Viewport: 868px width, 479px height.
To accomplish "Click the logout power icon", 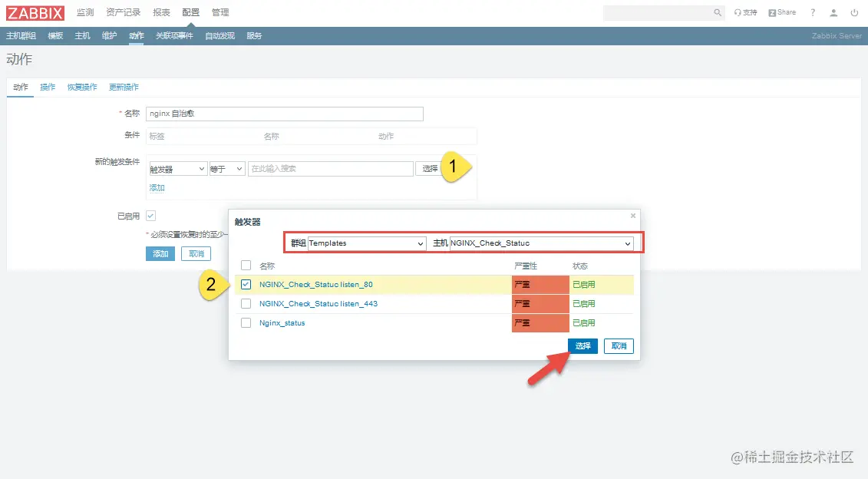I will tap(854, 12).
